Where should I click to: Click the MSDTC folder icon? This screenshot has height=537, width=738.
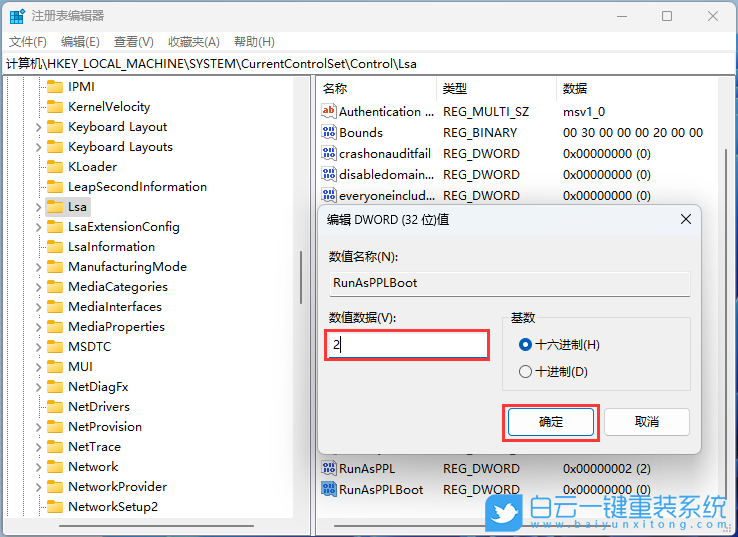(x=55, y=347)
